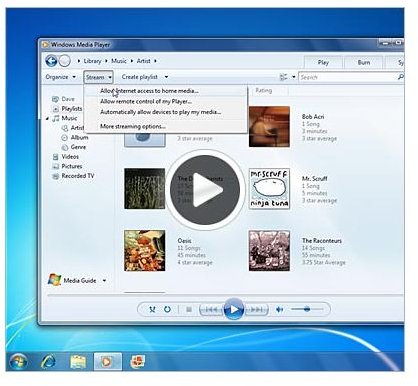Select the Bob Acri album thumbnail
The image size is (418, 386).
coord(269,127)
